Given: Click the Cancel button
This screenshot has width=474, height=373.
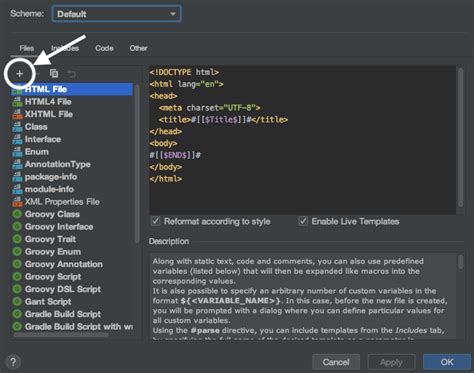Looking at the screenshot, I should click(336, 362).
